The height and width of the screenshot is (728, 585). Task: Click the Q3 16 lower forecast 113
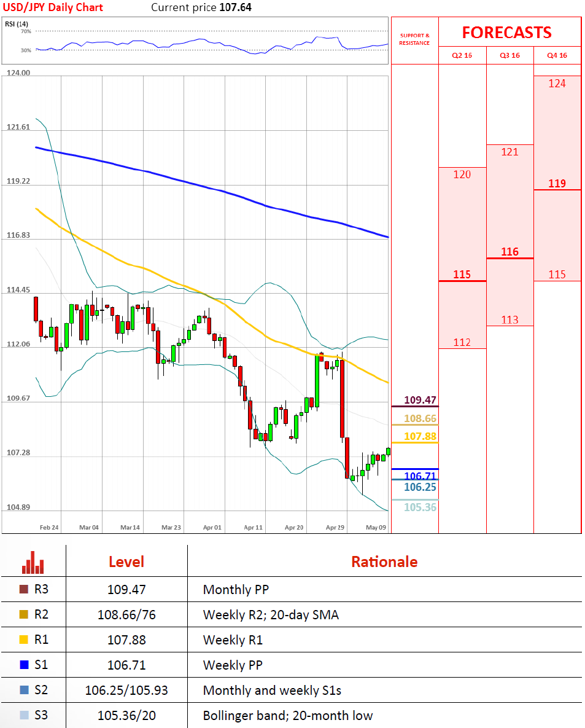click(510, 320)
